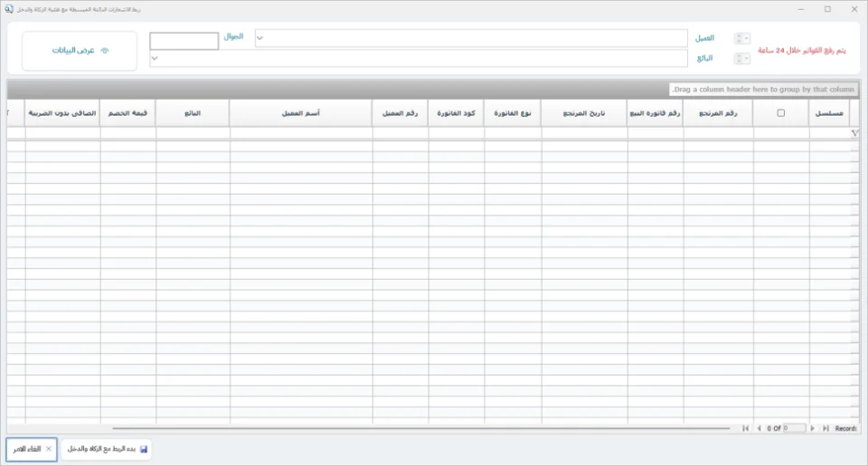
Task: Sort by نوع الفاتورة column header
Action: 512,113
